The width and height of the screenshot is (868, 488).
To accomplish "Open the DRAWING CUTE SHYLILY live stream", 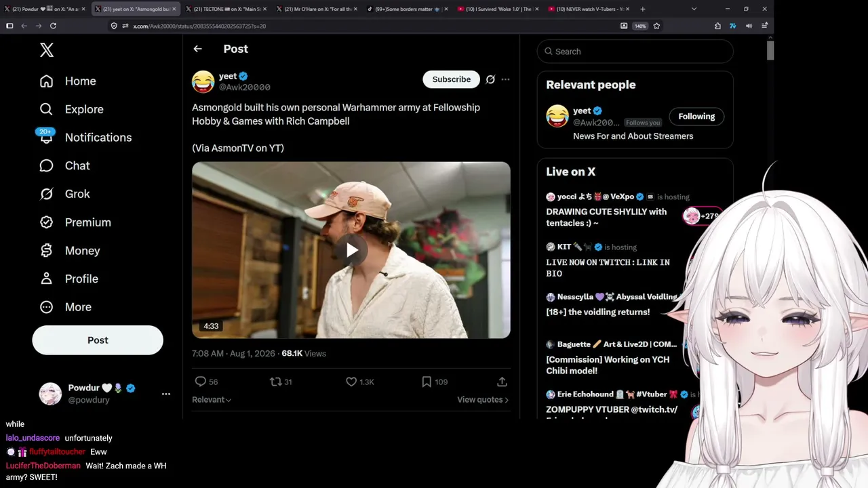I will (606, 218).
